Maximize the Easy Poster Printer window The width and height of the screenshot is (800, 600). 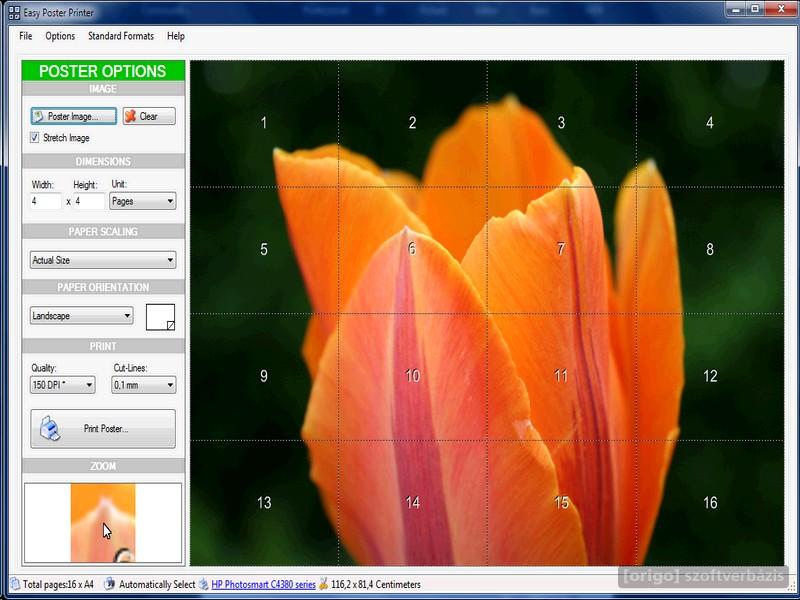756,9
